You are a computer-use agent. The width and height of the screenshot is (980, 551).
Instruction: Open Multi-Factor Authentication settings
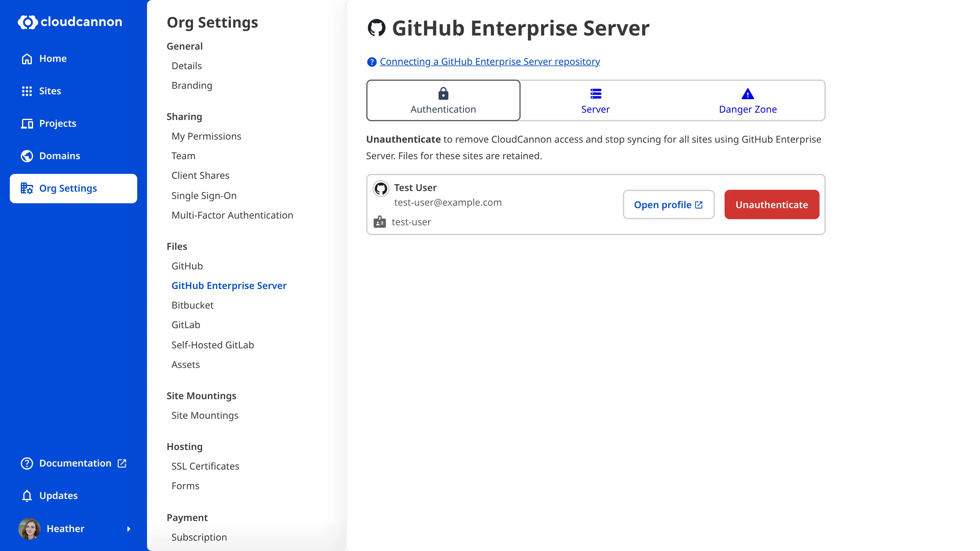tap(232, 215)
